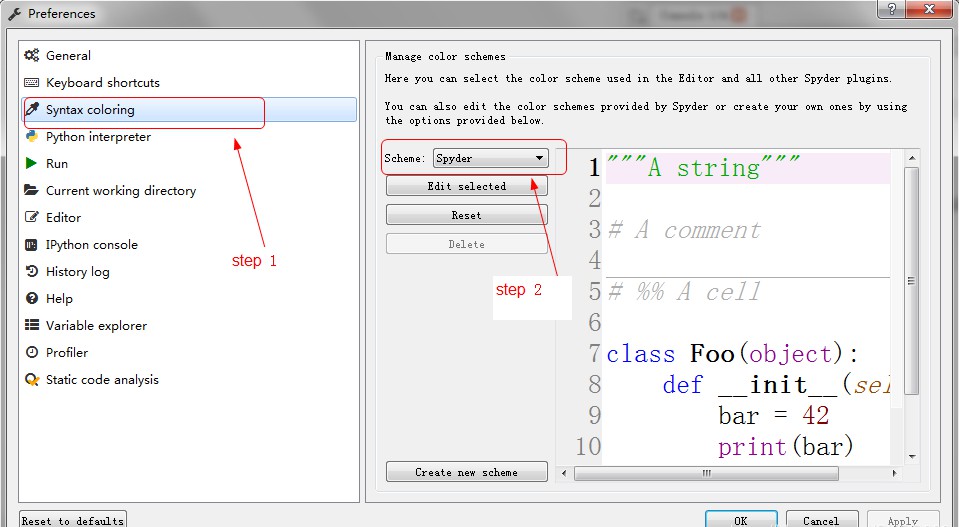
Task: Click preview vertical scrollbar down arrow
Action: (x=912, y=456)
